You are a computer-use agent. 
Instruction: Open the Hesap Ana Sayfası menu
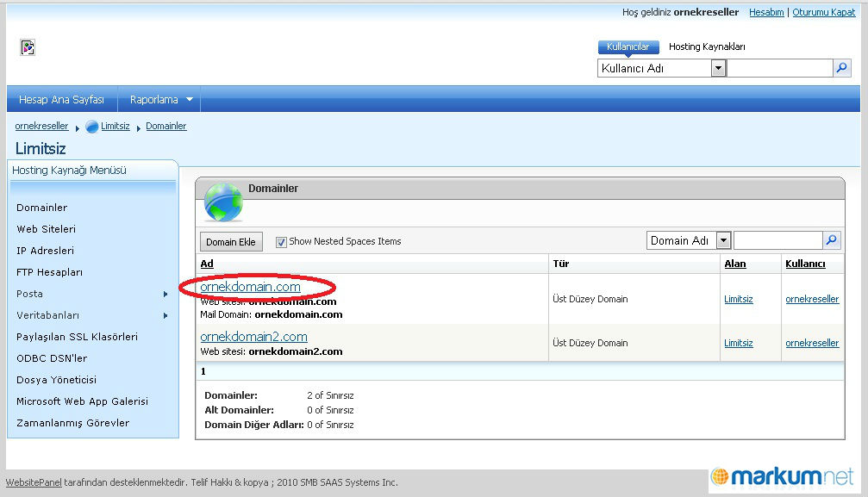point(61,100)
